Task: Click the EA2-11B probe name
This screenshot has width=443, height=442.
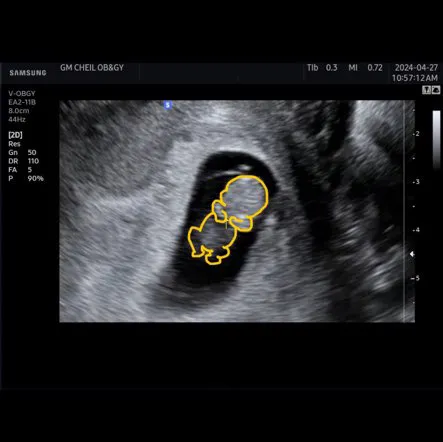Action: coord(22,102)
